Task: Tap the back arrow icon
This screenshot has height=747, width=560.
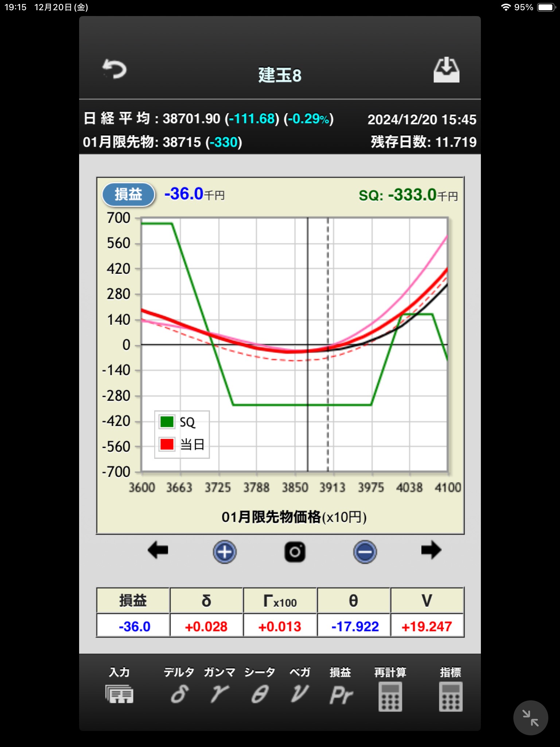Action: (x=114, y=69)
